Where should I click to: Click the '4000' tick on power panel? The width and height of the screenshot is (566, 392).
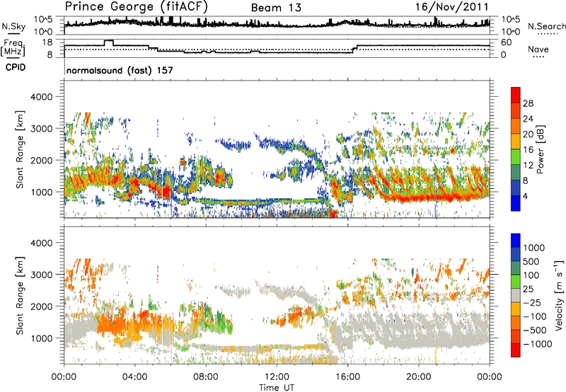(x=42, y=97)
